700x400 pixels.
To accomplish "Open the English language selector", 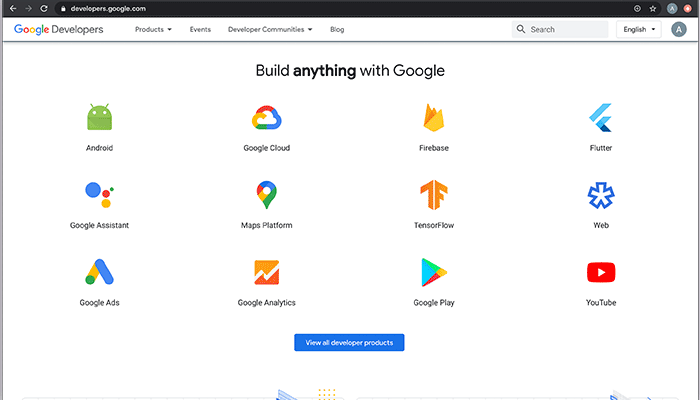I will (x=640, y=30).
